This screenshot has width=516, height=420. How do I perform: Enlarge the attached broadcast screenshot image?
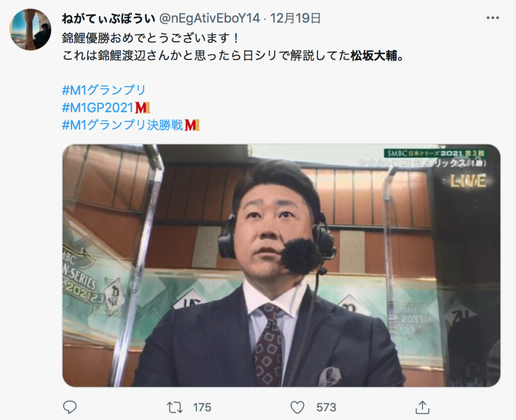coord(281,265)
